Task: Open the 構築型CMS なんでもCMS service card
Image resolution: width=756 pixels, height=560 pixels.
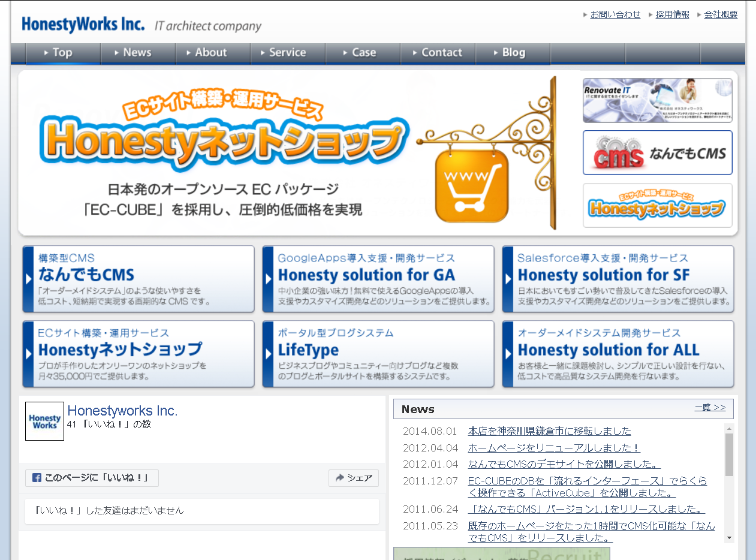Action: (x=138, y=279)
